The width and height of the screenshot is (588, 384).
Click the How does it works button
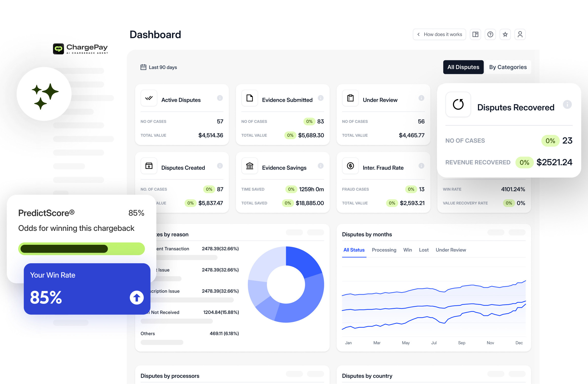439,34
